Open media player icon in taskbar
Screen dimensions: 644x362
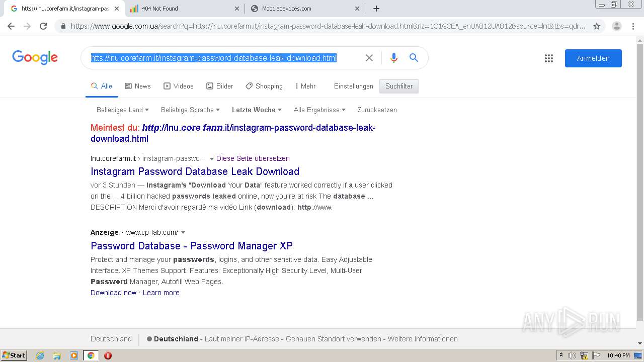click(x=74, y=355)
